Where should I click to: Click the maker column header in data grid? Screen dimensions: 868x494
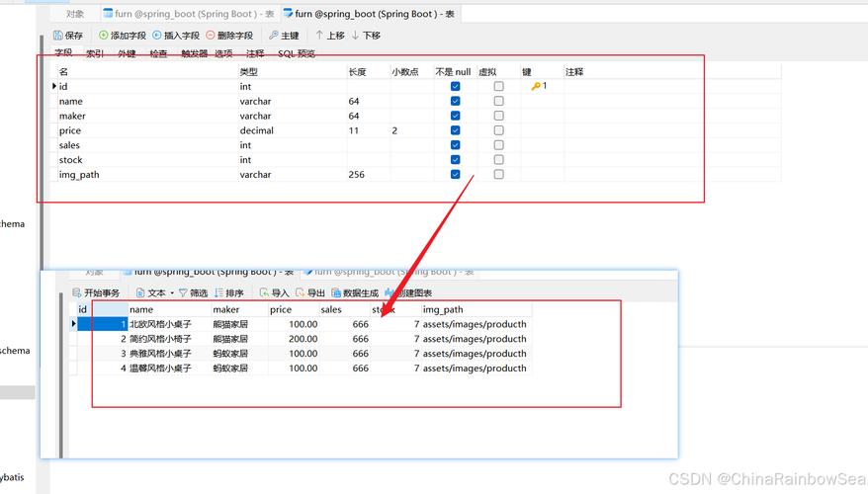click(x=239, y=310)
